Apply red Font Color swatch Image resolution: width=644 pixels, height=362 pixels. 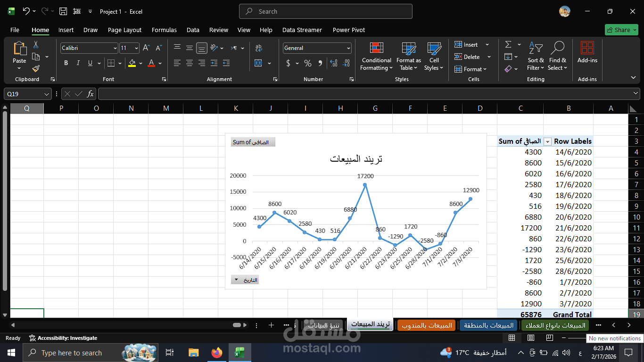(x=151, y=63)
